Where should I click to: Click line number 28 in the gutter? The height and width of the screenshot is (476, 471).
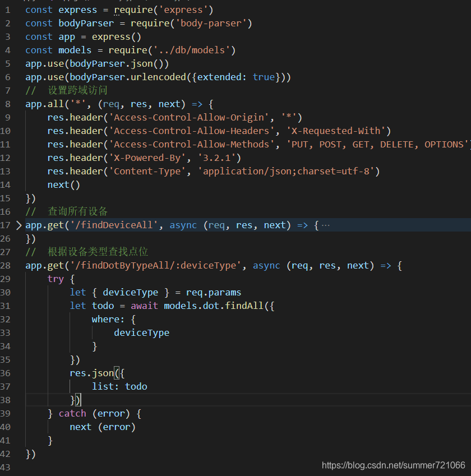6,266
